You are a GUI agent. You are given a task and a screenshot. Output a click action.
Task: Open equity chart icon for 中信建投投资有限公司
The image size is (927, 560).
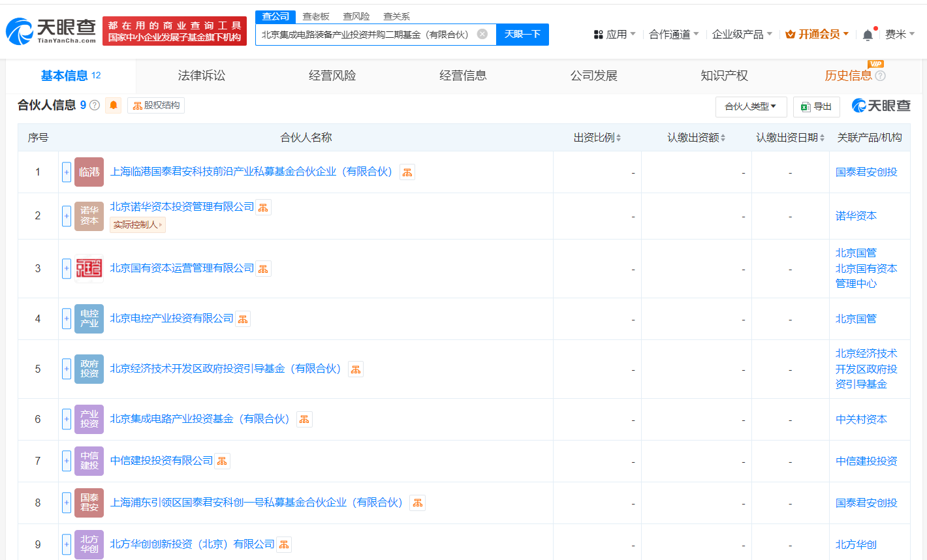tap(222, 461)
